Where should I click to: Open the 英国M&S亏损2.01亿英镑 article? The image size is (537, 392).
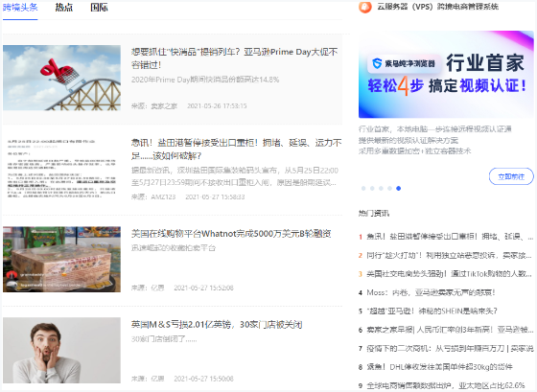pos(217,325)
